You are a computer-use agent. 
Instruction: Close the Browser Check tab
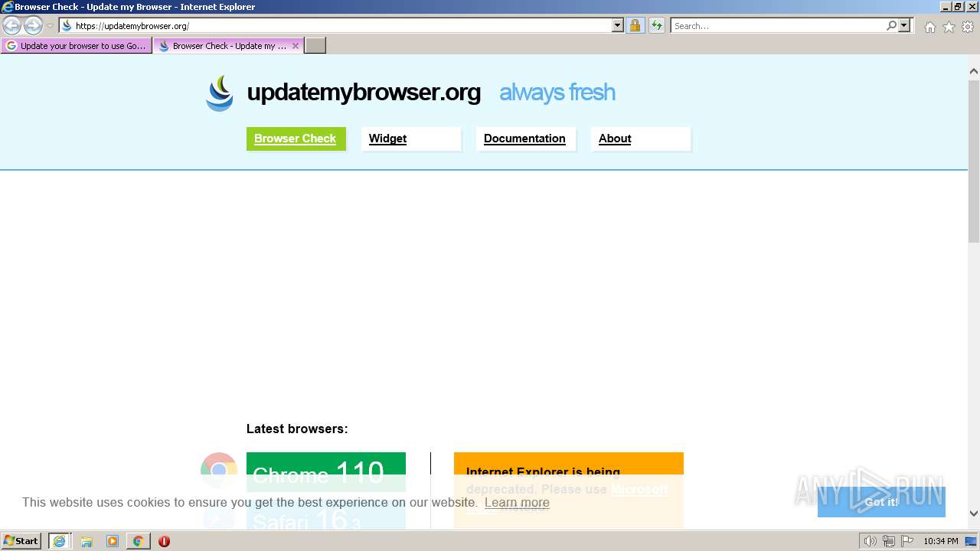pos(296,46)
